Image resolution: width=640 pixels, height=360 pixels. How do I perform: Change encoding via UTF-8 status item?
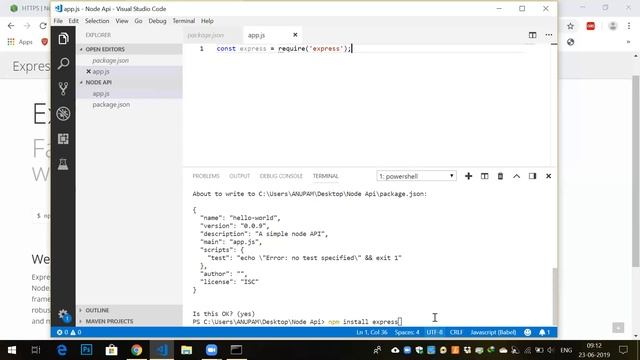click(x=435, y=332)
